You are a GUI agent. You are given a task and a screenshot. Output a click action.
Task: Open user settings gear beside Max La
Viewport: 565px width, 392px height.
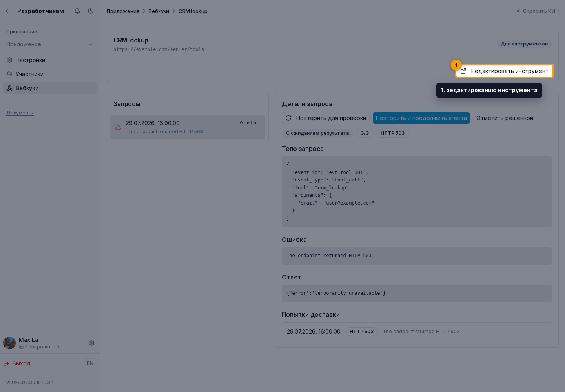(x=91, y=343)
